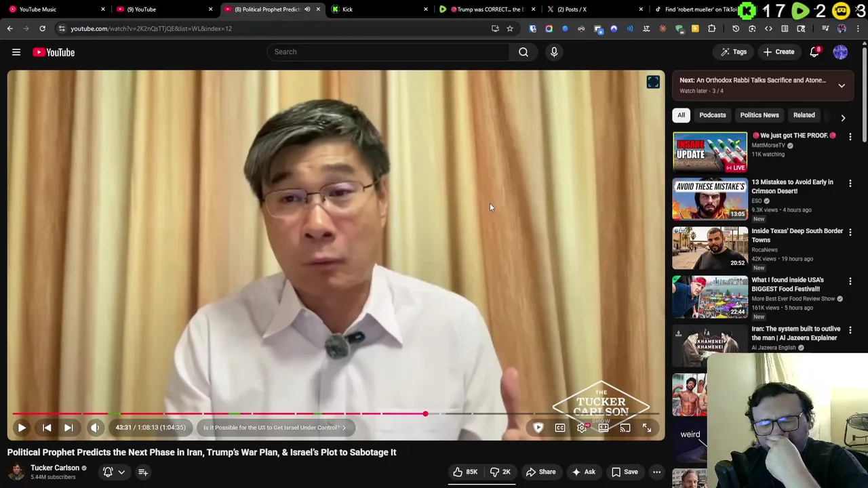868x488 pixels.
Task: Save the video to a playlist
Action: (625, 472)
